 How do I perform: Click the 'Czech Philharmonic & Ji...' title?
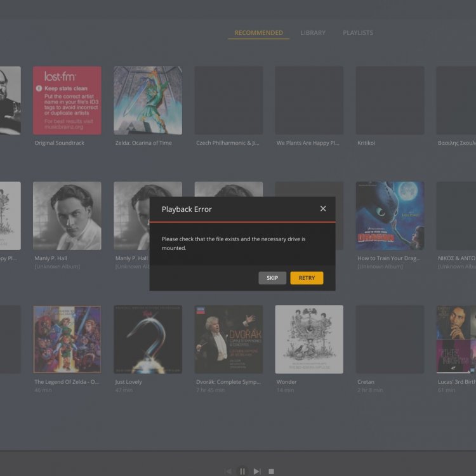[x=227, y=143]
